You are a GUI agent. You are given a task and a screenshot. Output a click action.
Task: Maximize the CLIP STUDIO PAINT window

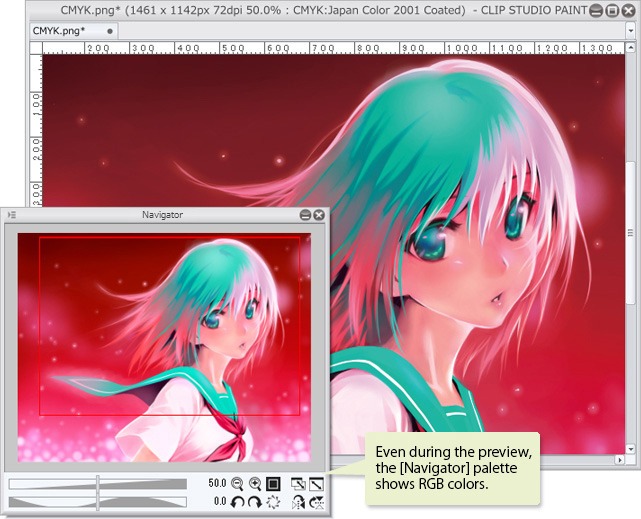(x=612, y=11)
